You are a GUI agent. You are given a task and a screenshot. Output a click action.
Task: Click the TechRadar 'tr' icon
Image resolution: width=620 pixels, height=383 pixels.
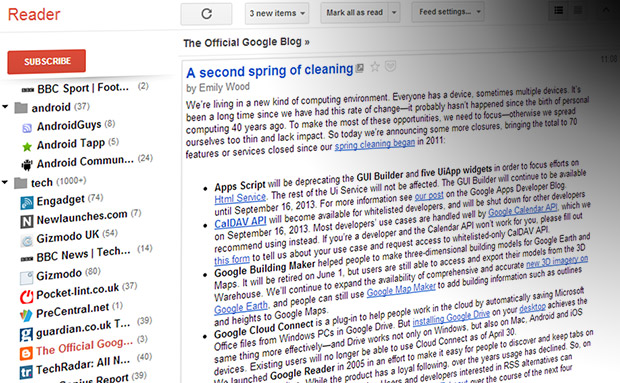[26, 372]
